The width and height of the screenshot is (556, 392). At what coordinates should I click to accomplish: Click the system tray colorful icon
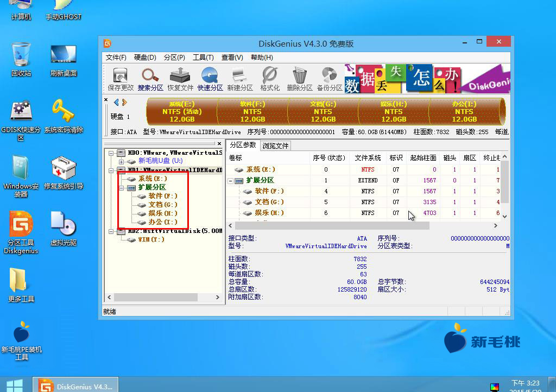[x=494, y=387]
